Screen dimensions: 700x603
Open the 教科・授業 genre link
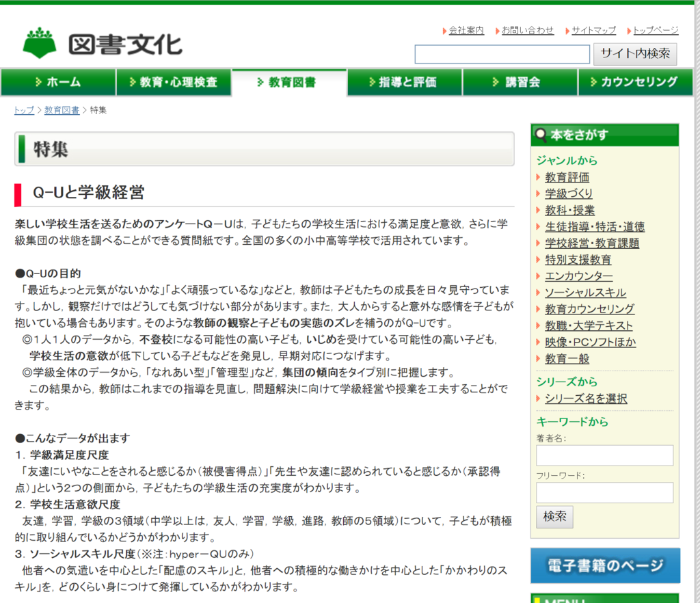pos(569,210)
